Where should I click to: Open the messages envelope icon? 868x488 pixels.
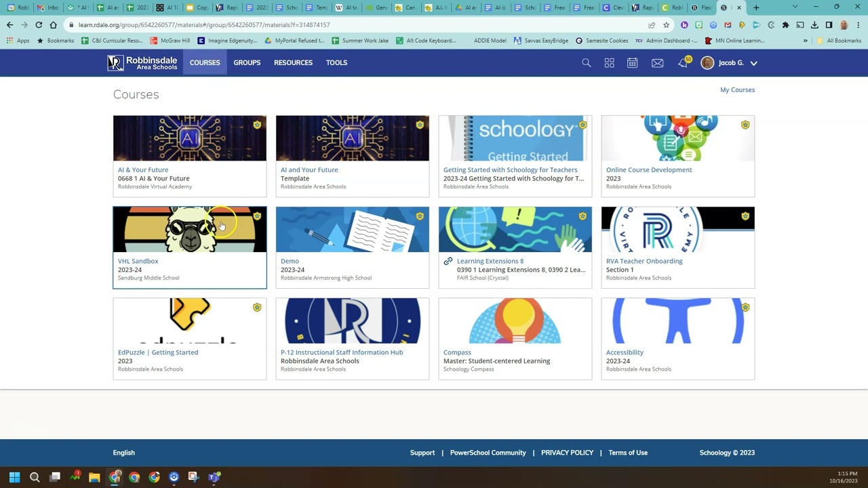point(657,63)
